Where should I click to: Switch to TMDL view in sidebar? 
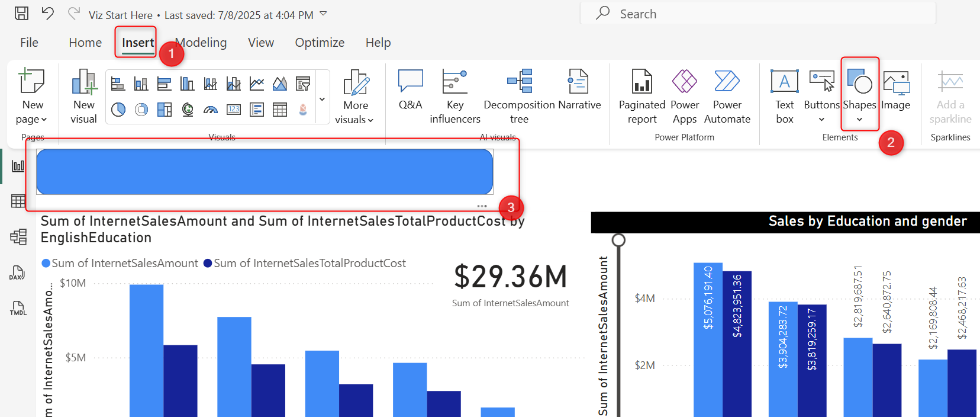point(18,308)
